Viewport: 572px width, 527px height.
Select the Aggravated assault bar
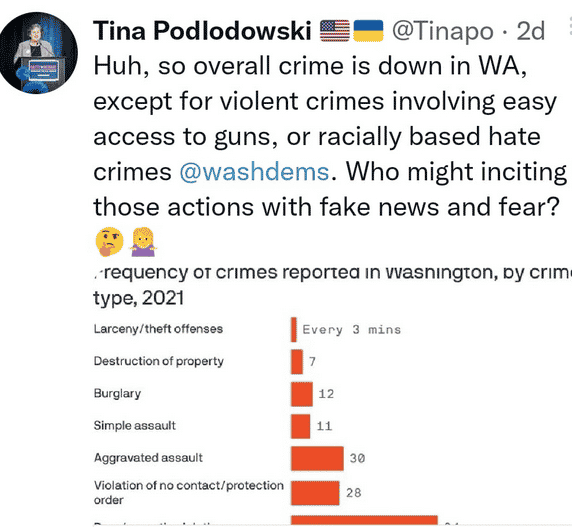[x=317, y=458]
